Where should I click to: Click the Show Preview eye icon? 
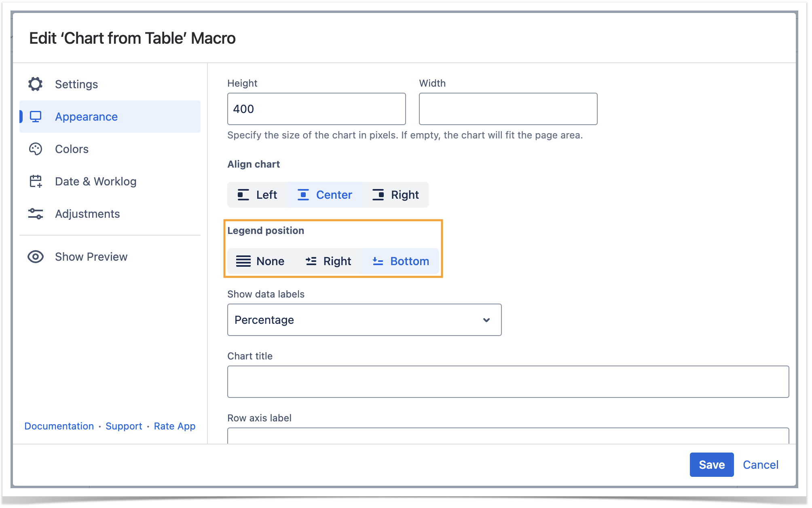(36, 257)
